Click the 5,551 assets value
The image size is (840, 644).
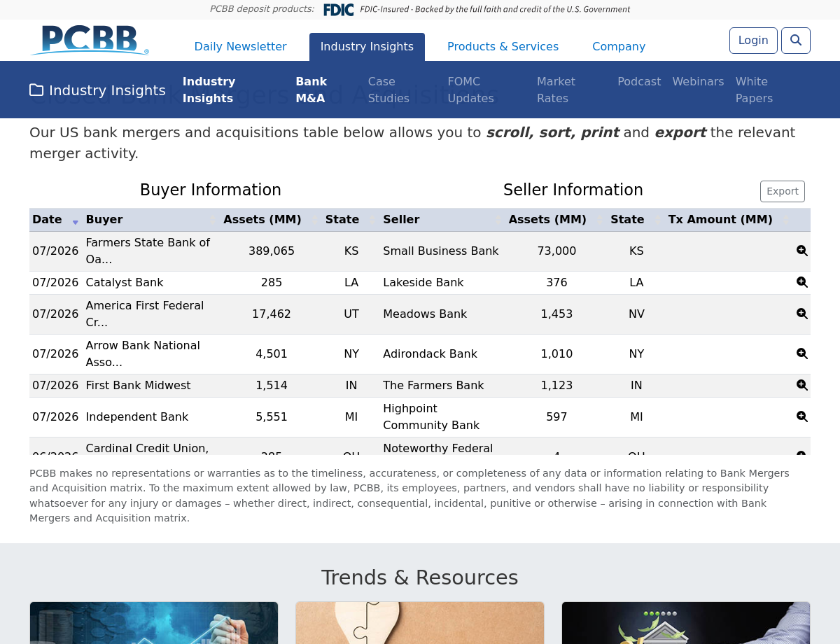272,416
